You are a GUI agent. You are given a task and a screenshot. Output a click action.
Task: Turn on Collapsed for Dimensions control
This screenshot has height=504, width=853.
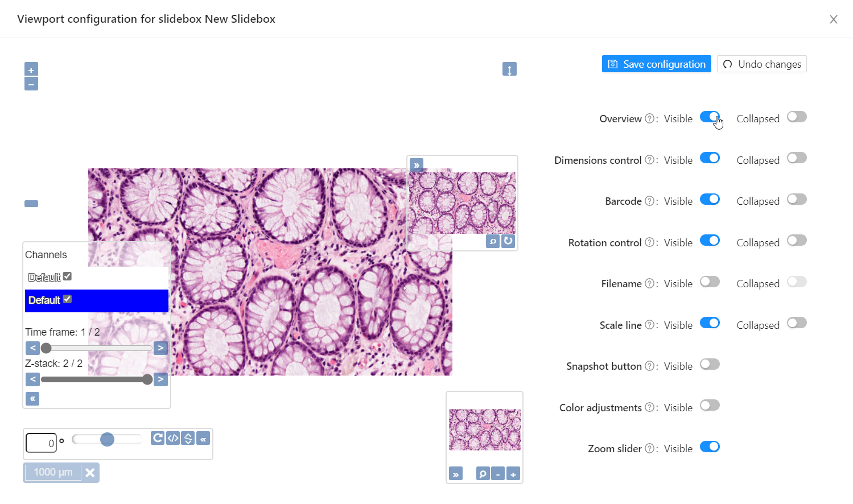pyautogui.click(x=797, y=158)
